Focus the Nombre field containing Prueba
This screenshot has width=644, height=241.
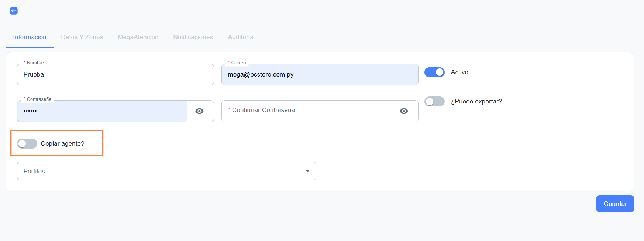(115, 75)
